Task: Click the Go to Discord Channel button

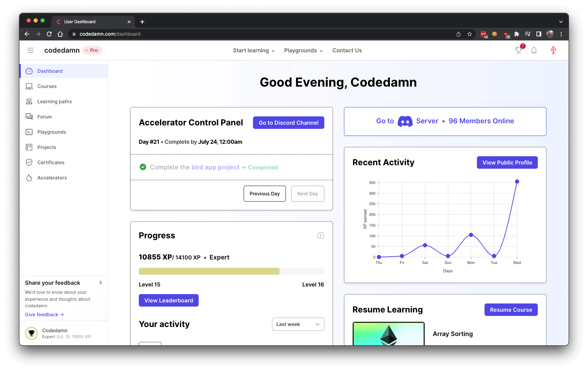Action: [288, 123]
